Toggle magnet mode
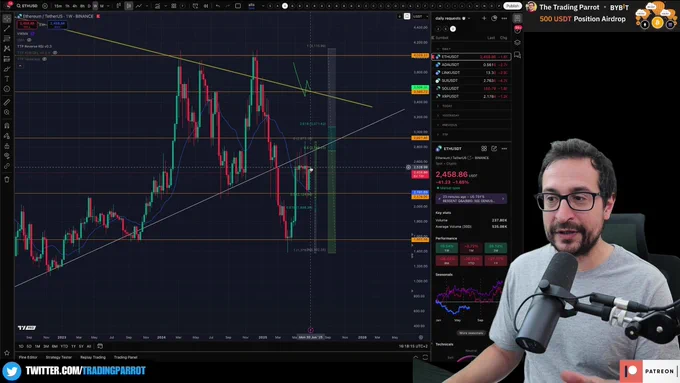The height and width of the screenshot is (383, 680). tap(7, 126)
